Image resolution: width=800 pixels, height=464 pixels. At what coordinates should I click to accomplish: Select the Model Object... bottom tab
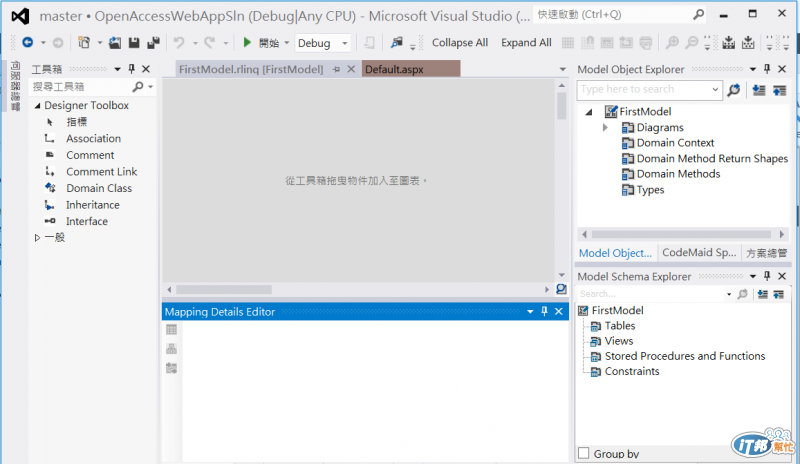tap(615, 253)
